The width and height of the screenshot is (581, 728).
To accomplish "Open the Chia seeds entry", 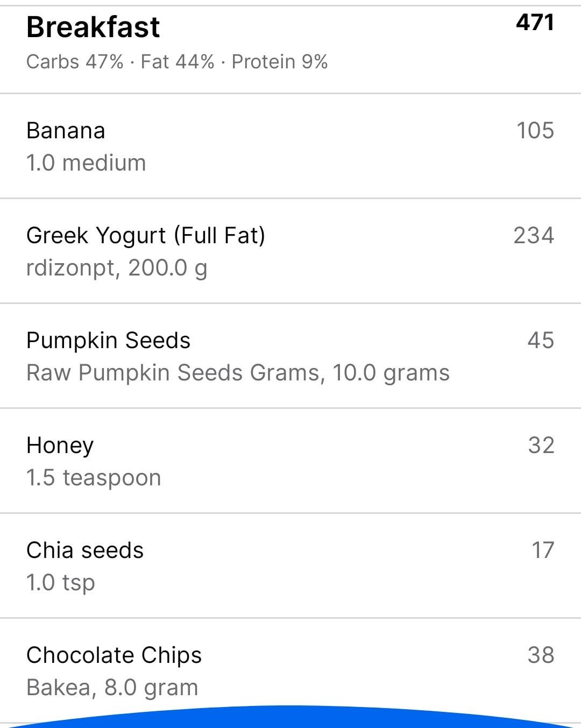I will (290, 566).
